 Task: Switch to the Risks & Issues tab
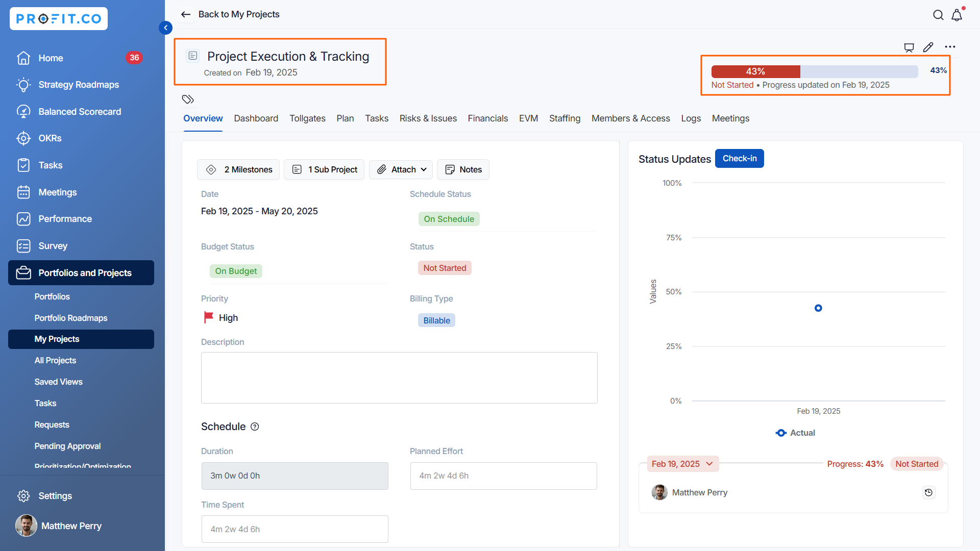[428, 118]
